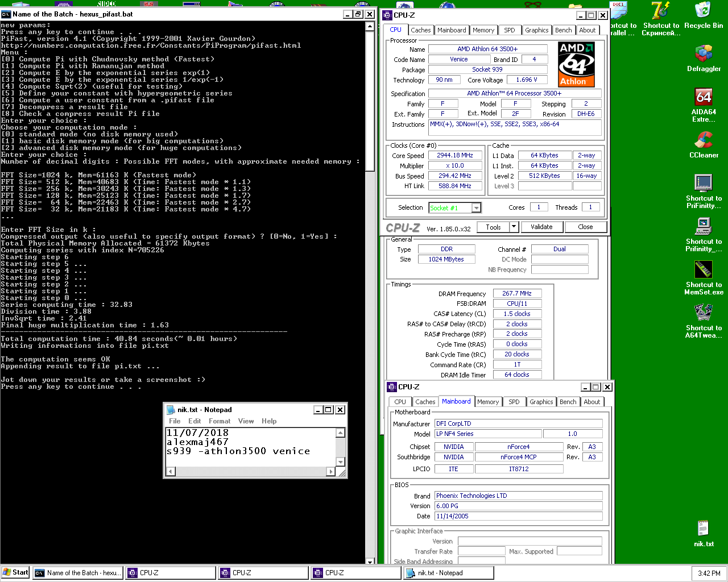Open the Caches tab in the Mainboard CPU-Z window
This screenshot has height=582, width=728.
click(x=425, y=402)
